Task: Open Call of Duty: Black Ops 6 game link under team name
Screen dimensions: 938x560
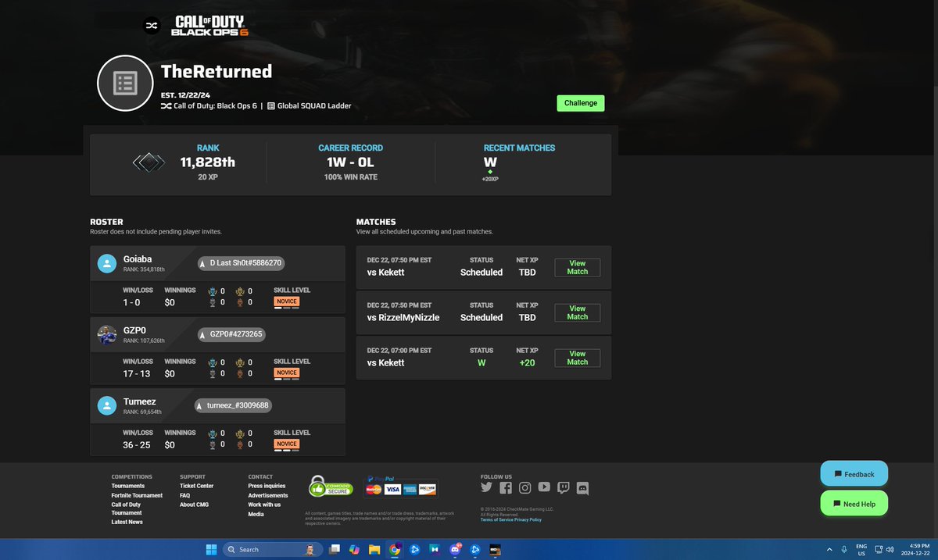Action: point(209,105)
